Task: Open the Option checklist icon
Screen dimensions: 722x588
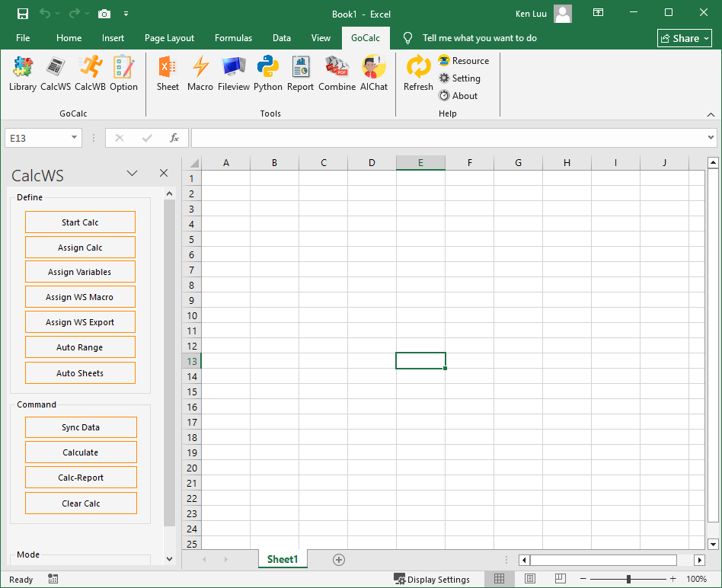Action: coord(123,74)
